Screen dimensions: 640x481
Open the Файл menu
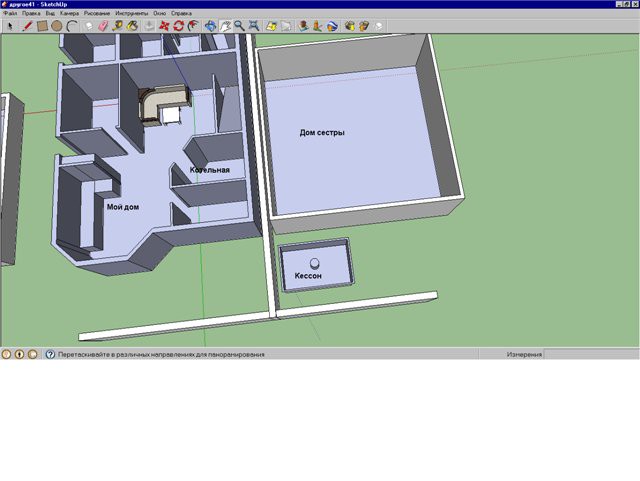click(x=10, y=13)
